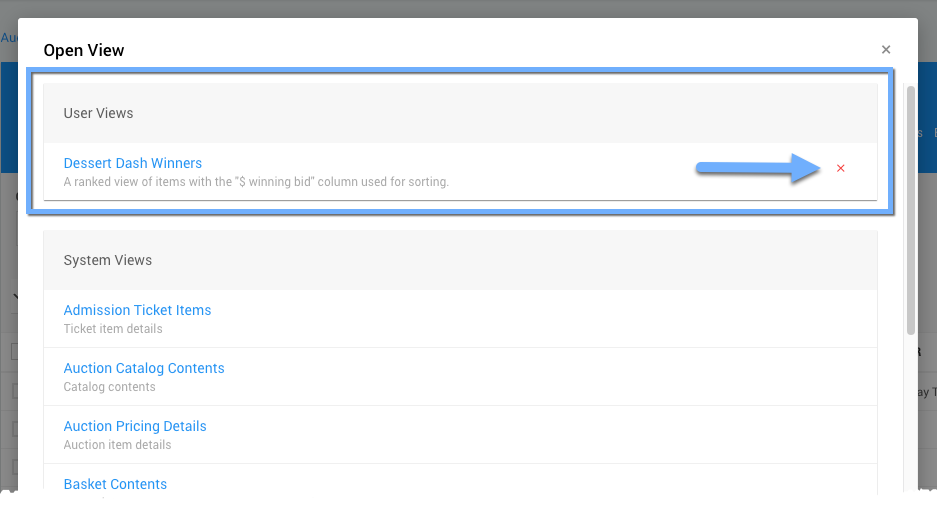
Task: Click the '$ winning bid' description text
Action: 256,182
